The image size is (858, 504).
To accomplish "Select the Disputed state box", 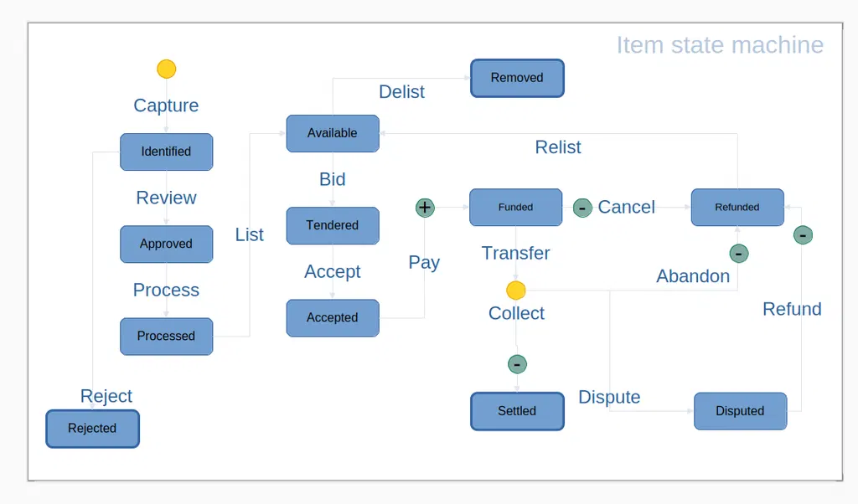I will point(741,411).
